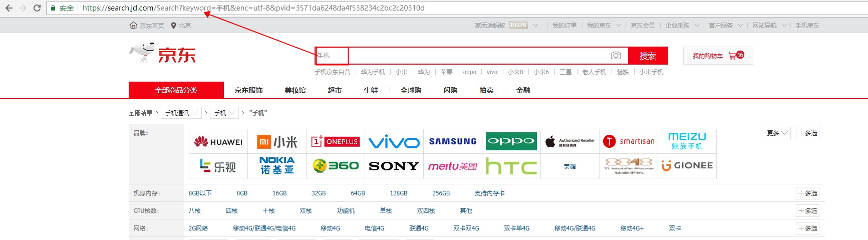Viewport: 868px width, 240px height.
Task: Filter by 双卡双4G network
Action: click(466, 228)
